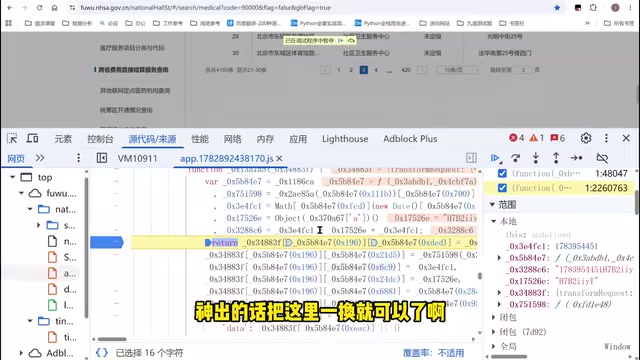The width and height of the screenshot is (640, 360).
Task: Open the Lighthouse tab
Action: point(345,139)
